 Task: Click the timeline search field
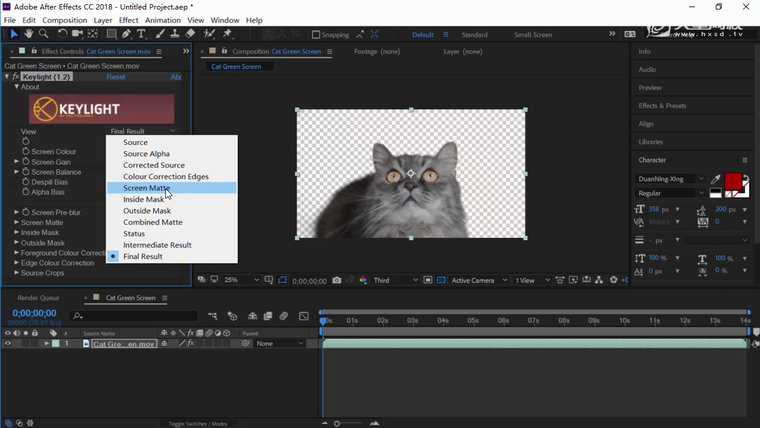135,316
